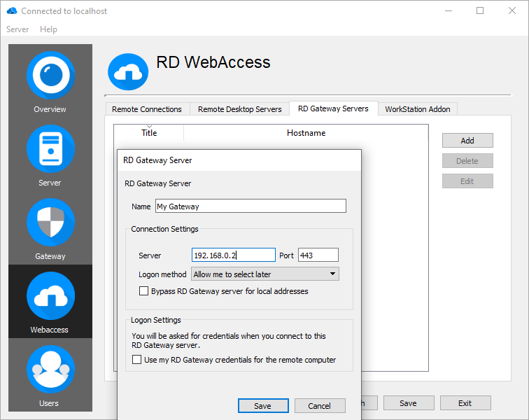Maximize the application window

pos(480,10)
